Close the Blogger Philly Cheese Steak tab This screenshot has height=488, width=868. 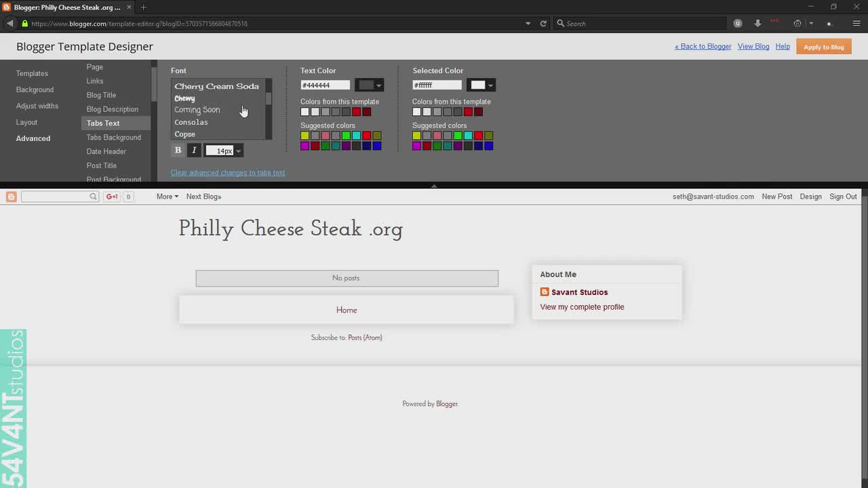coord(129,7)
